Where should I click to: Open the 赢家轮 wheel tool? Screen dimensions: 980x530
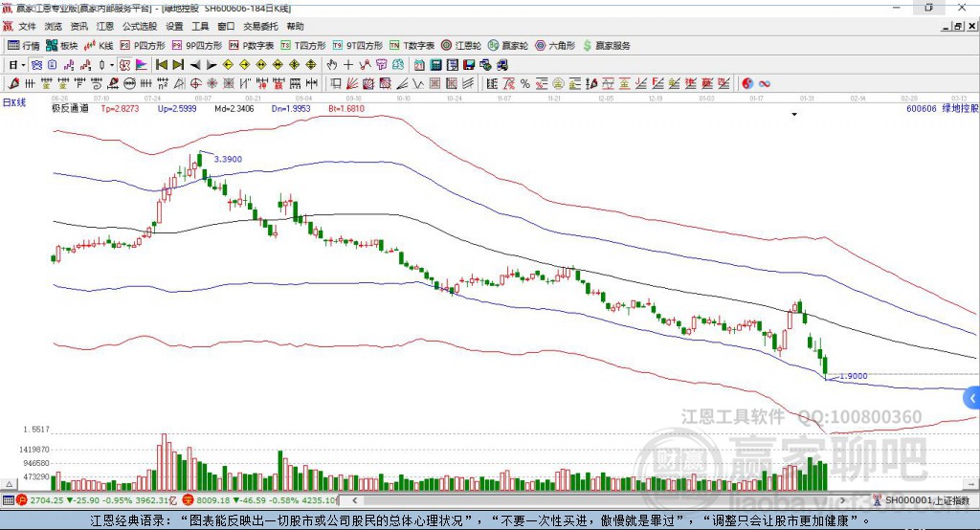pyautogui.click(x=508, y=46)
